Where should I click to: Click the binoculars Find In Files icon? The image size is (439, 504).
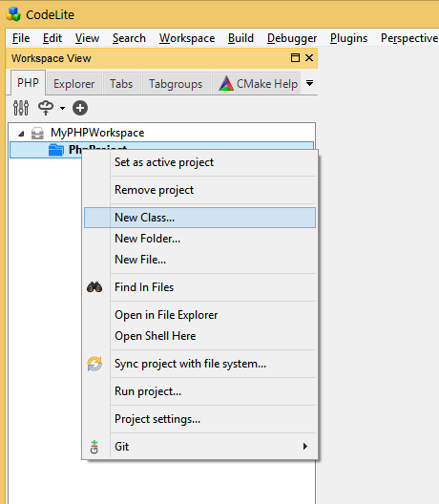click(94, 287)
